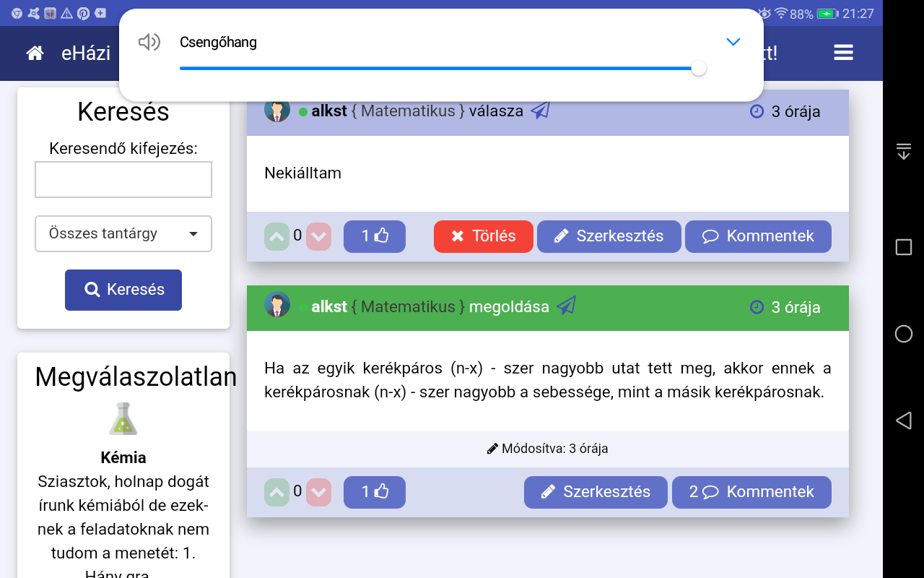Open alkst's avatar in the green header
924x578 pixels.
pos(277,306)
